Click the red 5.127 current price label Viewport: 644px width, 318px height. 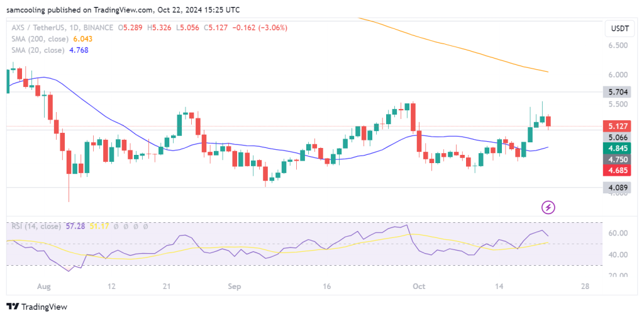pos(616,125)
